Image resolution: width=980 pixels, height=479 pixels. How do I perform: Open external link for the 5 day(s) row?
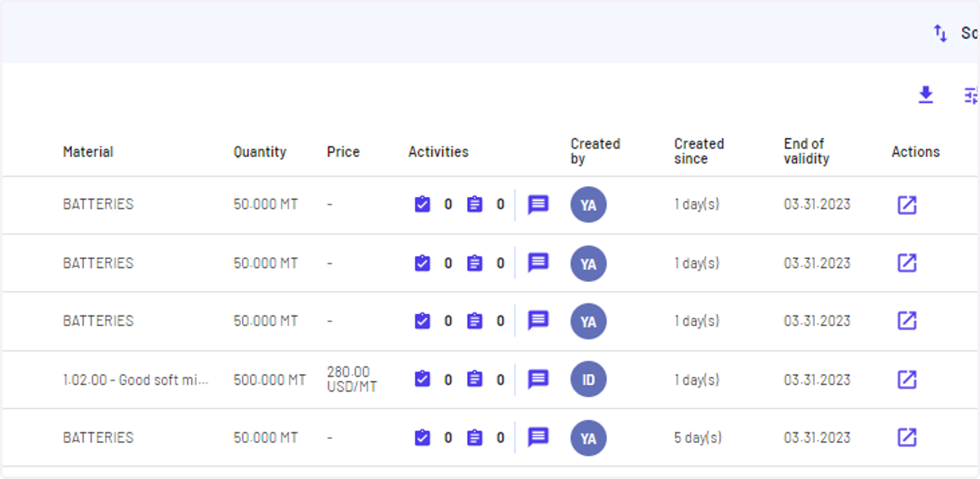coord(906,437)
